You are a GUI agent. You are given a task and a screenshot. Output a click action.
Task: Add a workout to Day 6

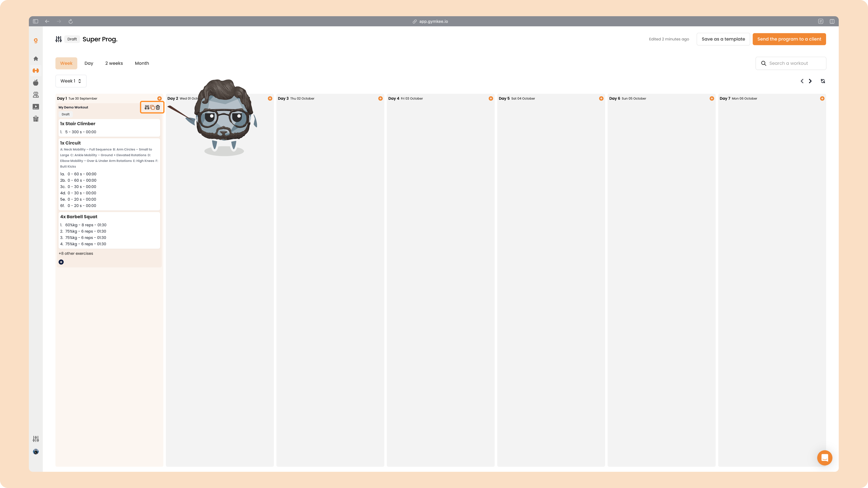(x=712, y=98)
